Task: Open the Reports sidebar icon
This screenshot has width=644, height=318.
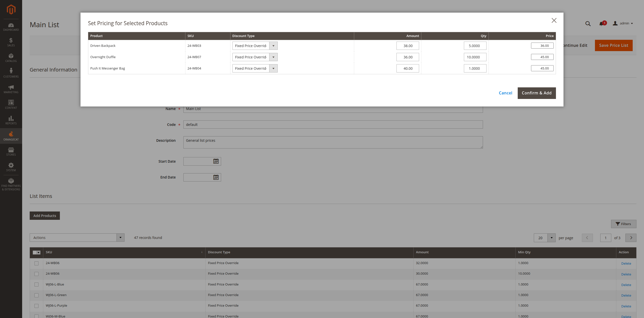Action: (x=11, y=120)
